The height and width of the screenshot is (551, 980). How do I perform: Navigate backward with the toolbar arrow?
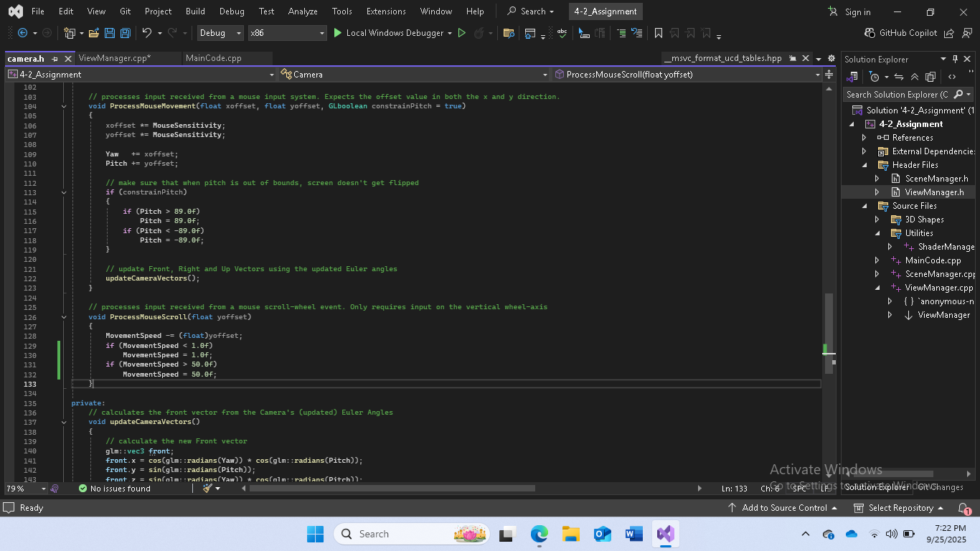pyautogui.click(x=22, y=33)
